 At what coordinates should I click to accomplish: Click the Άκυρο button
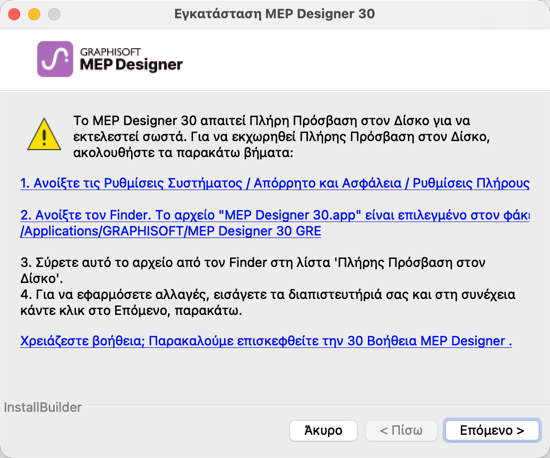point(323,430)
